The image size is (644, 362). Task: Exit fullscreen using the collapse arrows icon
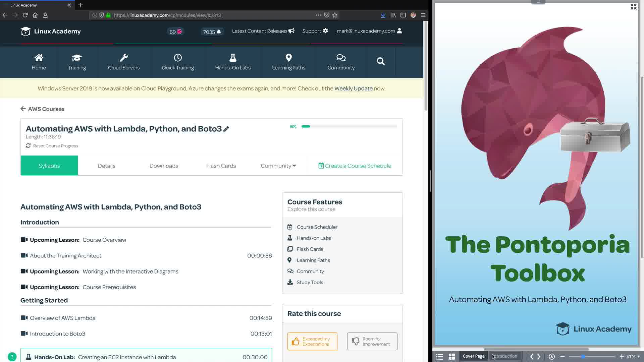(633, 7)
